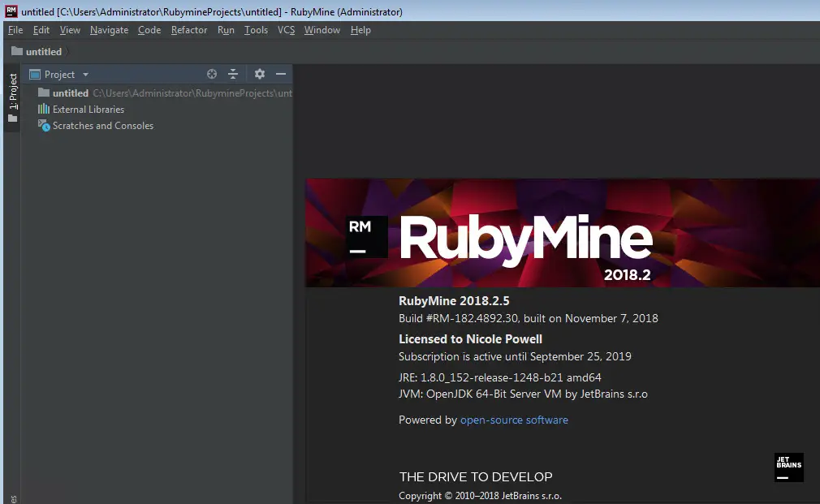Click the JVM OpenJDK line
This screenshot has height=504, width=820.
523,394
